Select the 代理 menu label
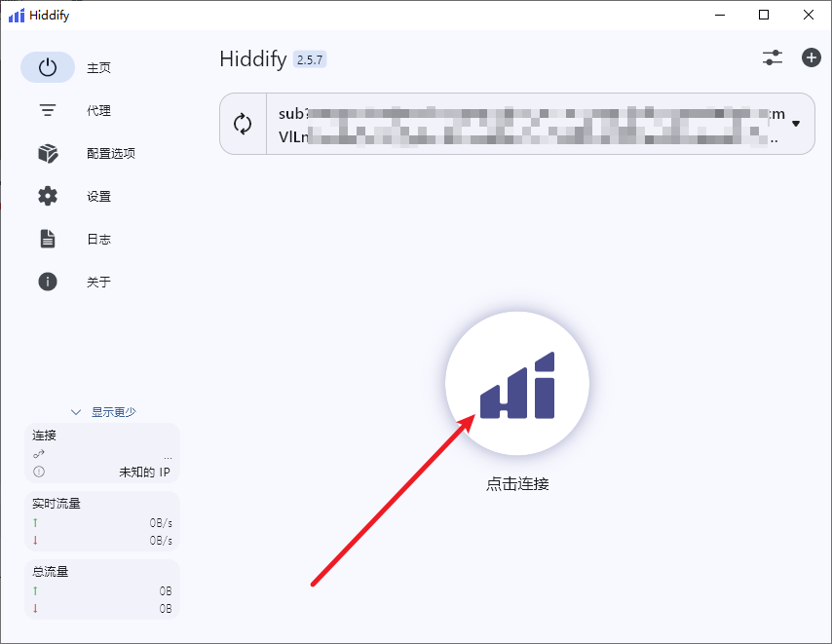Image resolution: width=832 pixels, height=644 pixels. click(98, 110)
